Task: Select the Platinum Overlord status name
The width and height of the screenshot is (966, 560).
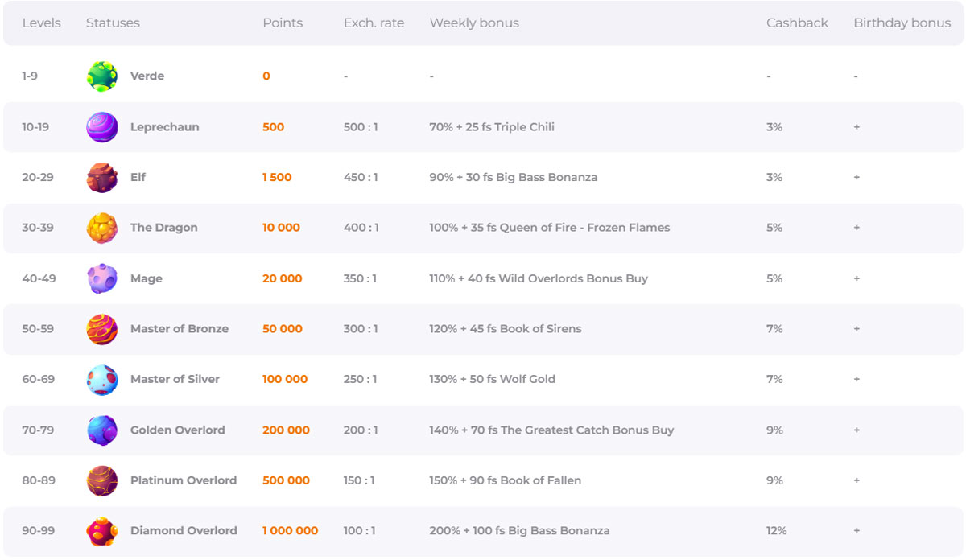Action: coord(184,480)
